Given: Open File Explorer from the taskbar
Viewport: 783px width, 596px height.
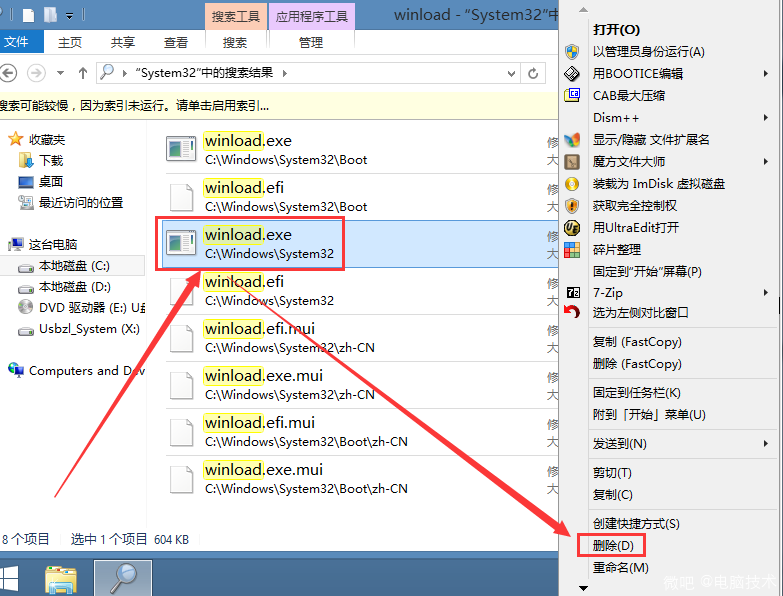Looking at the screenshot, I should click(60, 579).
